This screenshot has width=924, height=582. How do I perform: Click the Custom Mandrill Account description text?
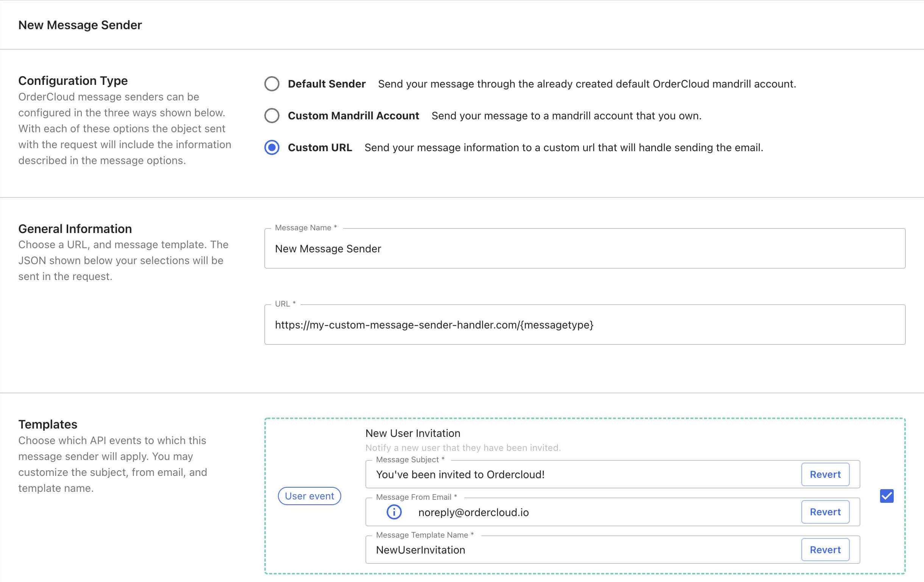point(567,116)
